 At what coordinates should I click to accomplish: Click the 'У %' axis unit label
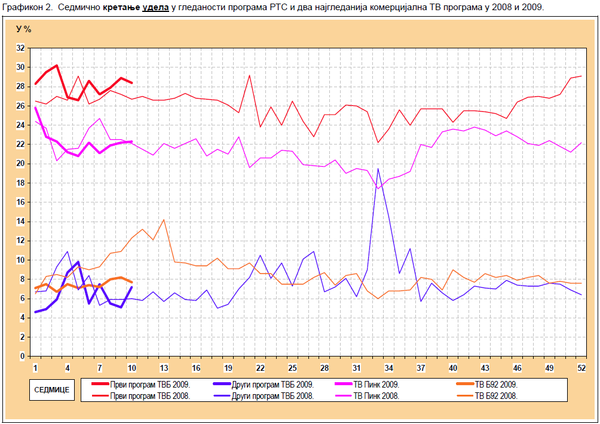coord(23,29)
